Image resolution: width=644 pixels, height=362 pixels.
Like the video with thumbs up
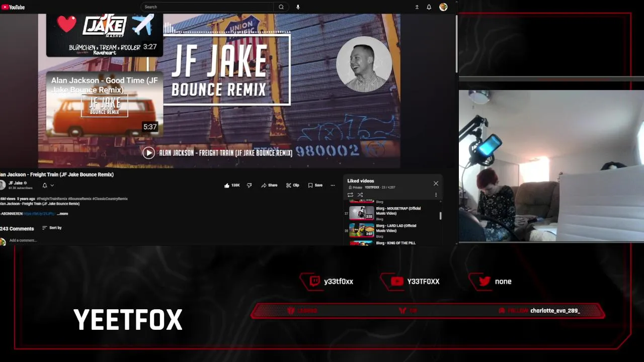pyautogui.click(x=232, y=186)
